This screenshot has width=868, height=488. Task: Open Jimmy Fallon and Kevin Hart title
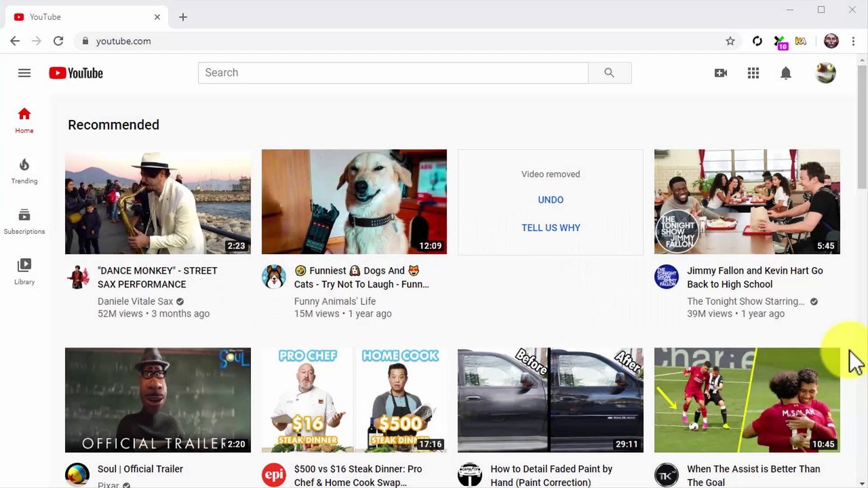[x=755, y=277]
